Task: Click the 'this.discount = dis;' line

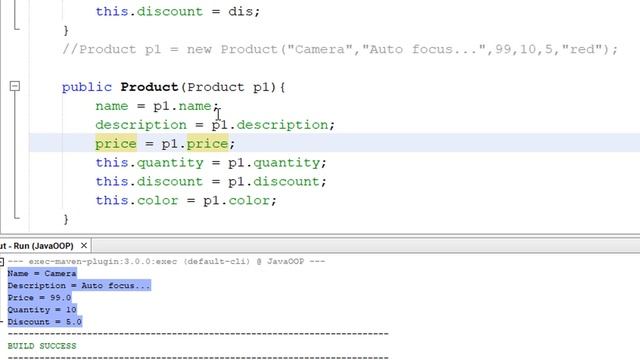Action: (178, 11)
